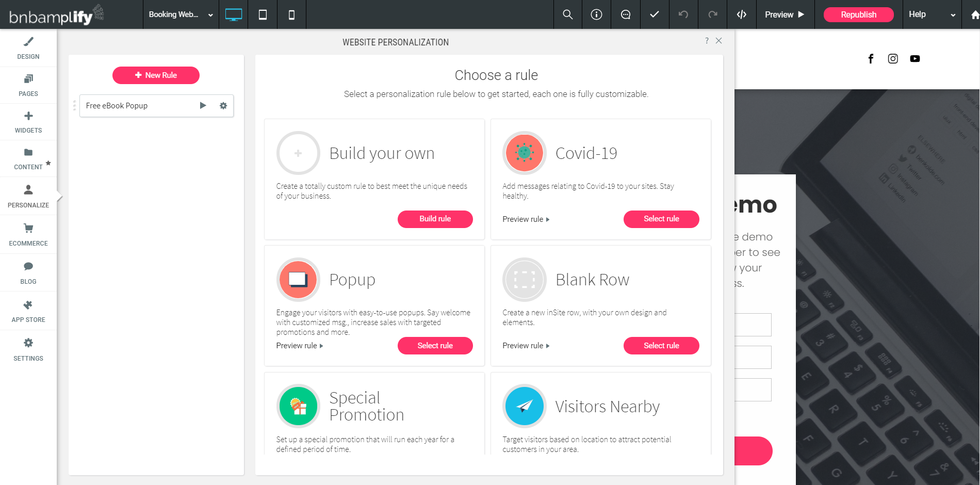Viewport: 980px width, 485px height.
Task: Click the Facebook icon on site
Action: pyautogui.click(x=871, y=59)
